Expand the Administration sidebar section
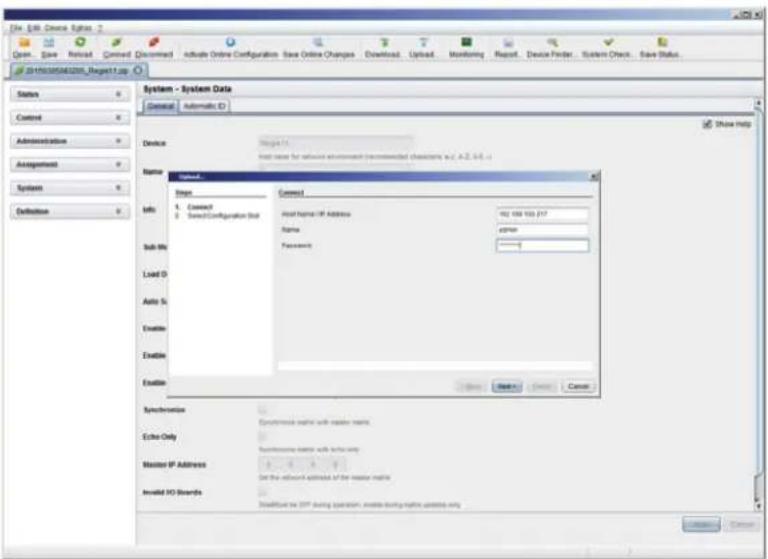Viewport: 768px width, 559px height. (x=70, y=141)
